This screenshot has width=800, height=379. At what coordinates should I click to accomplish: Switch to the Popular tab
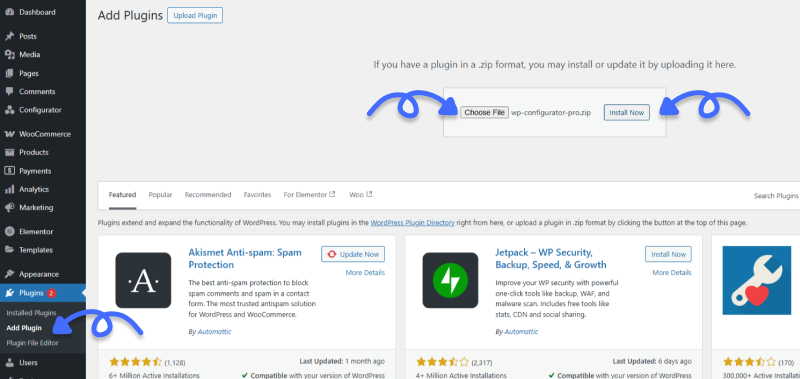click(x=160, y=195)
